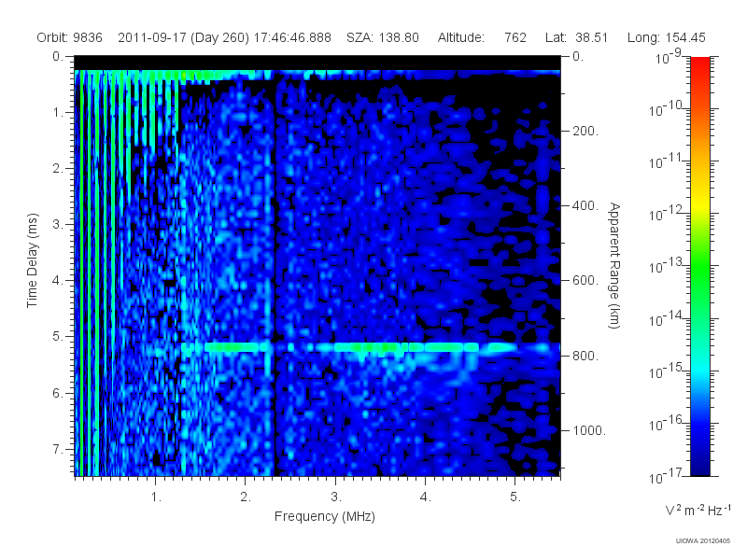Click the dark vertical line near 2.3 MHz
747x560 pixels.
pos(275,276)
